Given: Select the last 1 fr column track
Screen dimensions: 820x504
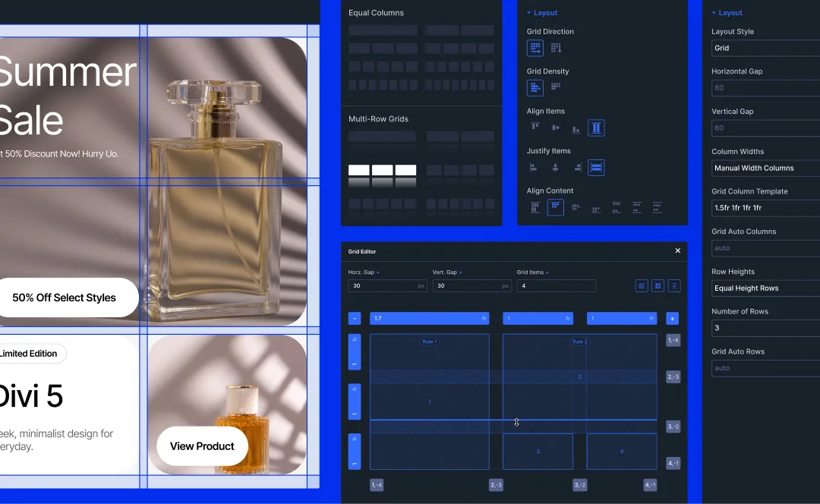Looking at the screenshot, I should pyautogui.click(x=622, y=318).
